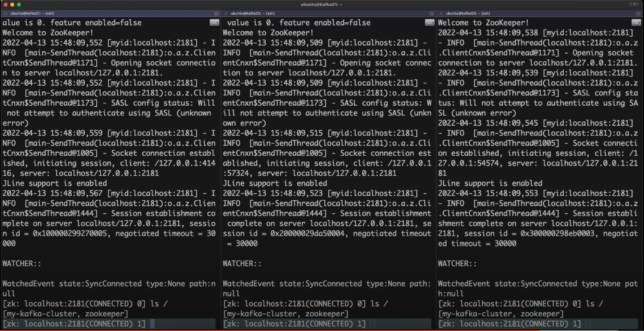
Task: Click the input indicator badge in kafka03 pane
Action: (636, 22)
